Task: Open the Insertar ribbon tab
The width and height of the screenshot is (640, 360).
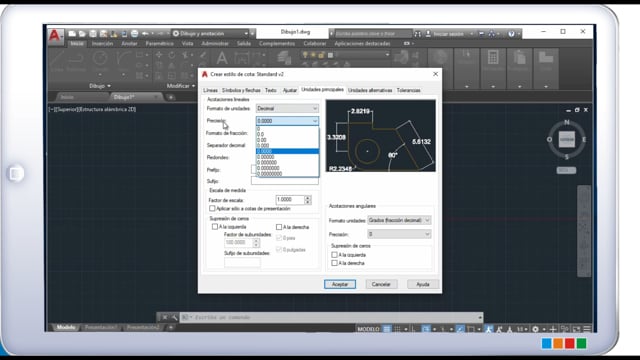Action: pyautogui.click(x=102, y=43)
